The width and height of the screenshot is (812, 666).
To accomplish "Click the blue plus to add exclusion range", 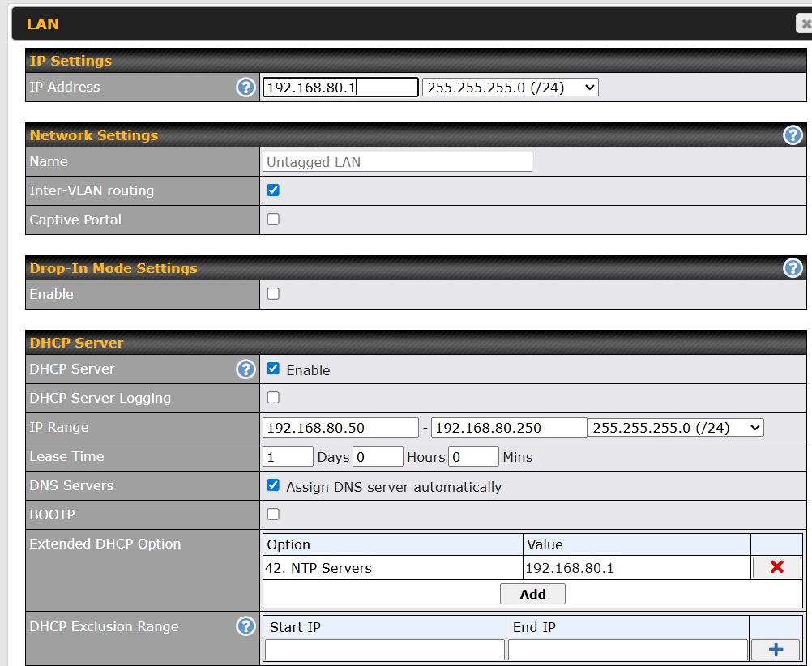I will click(x=776, y=650).
